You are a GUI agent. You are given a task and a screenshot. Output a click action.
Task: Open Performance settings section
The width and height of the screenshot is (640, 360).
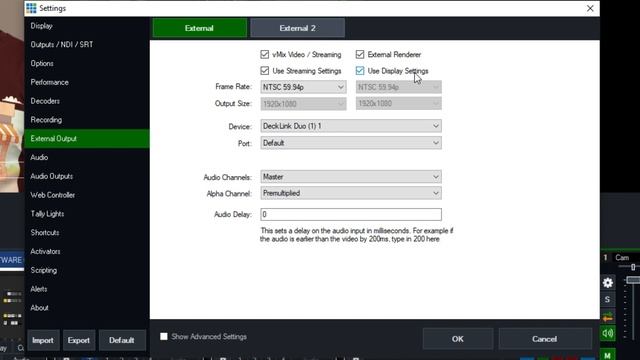(x=87, y=82)
